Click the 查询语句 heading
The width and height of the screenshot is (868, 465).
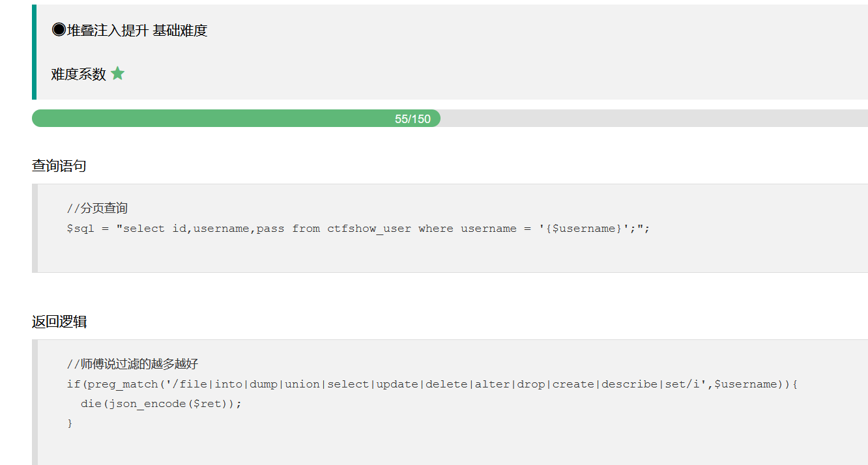(59, 166)
